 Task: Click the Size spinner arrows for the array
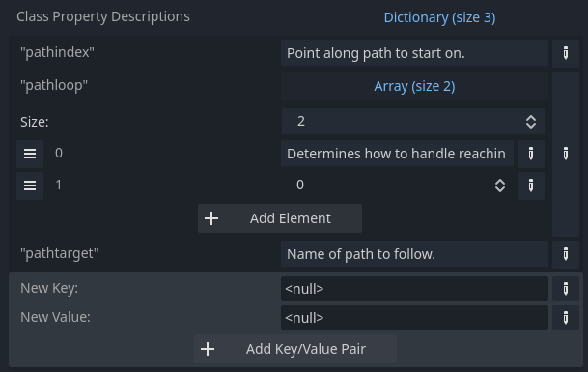[531, 122]
